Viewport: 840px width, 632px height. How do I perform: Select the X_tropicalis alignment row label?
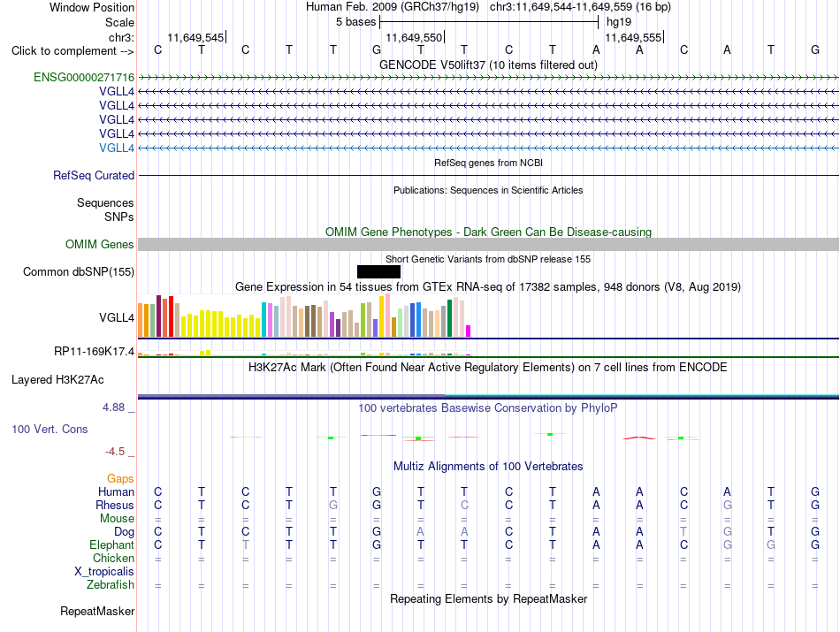coord(104,572)
